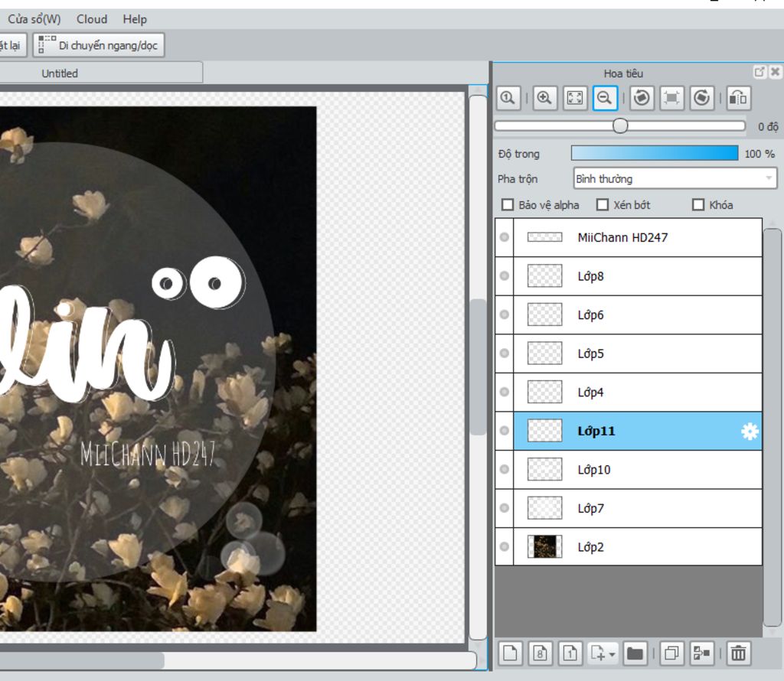Click the MiiChann HD247 layer thumbnail
Screen dimensions: 784x681
[545, 237]
